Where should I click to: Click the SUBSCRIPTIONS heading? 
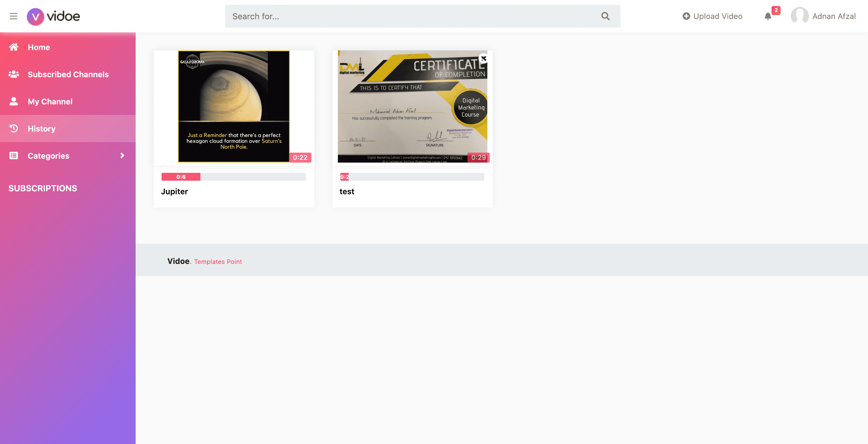(43, 188)
